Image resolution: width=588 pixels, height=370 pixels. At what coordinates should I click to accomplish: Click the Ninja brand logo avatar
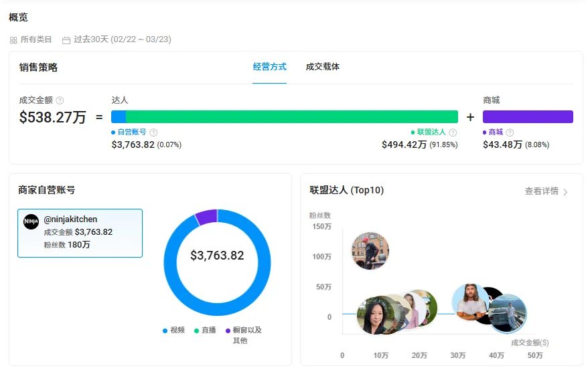(x=31, y=221)
